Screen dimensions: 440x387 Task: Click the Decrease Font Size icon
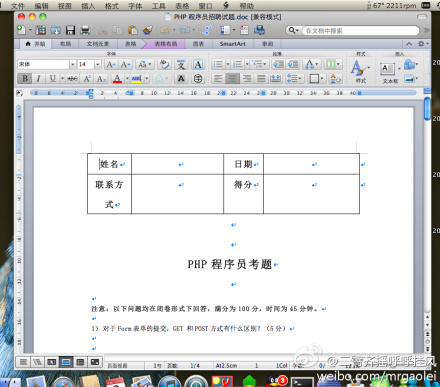click(125, 64)
